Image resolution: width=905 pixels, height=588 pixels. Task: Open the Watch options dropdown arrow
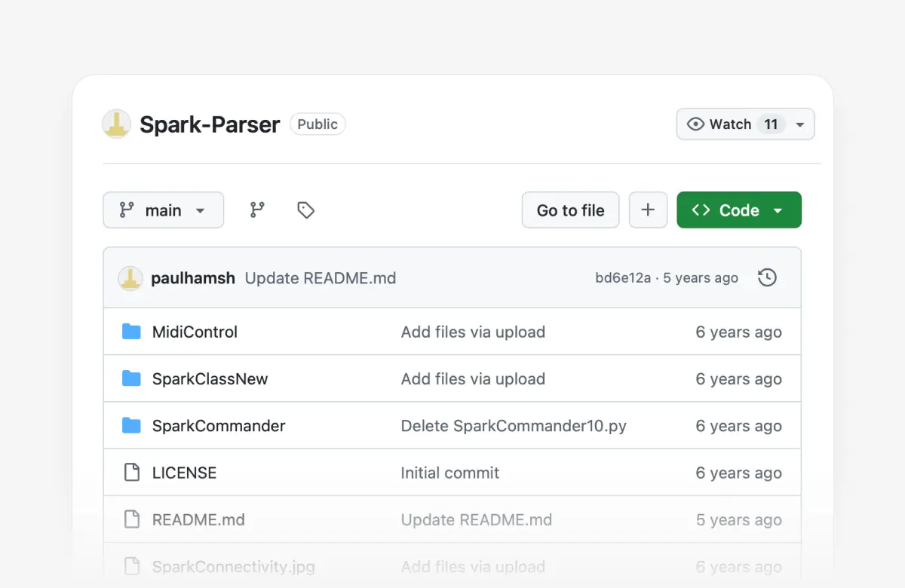[800, 124]
